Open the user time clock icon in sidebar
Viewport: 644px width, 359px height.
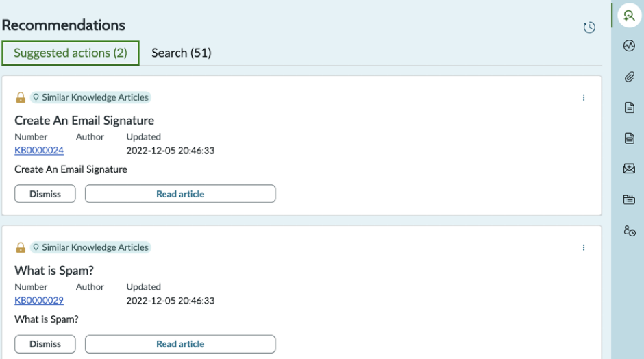tap(629, 230)
